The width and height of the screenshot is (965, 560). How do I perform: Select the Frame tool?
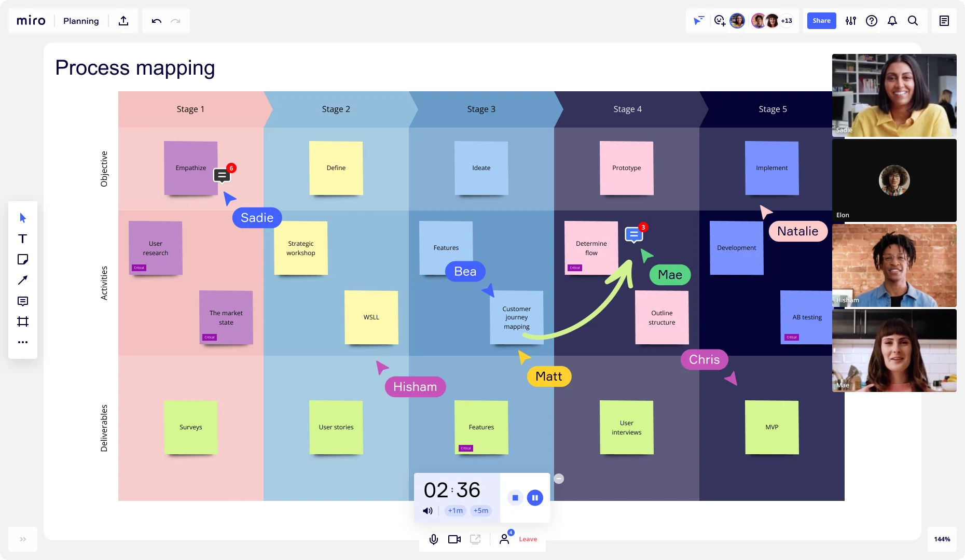click(x=23, y=321)
